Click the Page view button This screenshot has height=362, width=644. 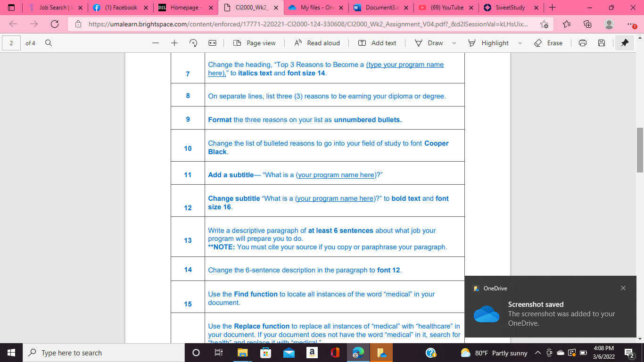tap(255, 43)
